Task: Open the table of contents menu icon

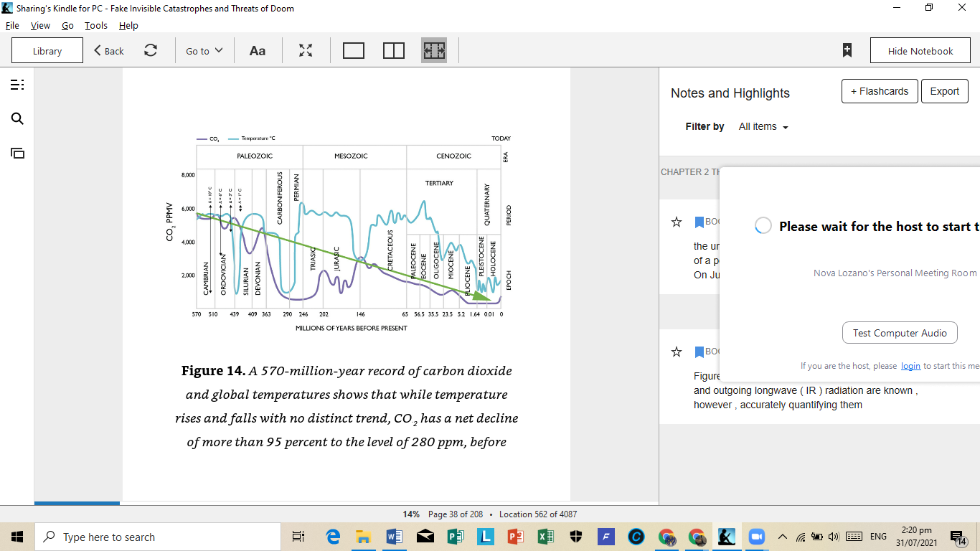Action: point(17,85)
